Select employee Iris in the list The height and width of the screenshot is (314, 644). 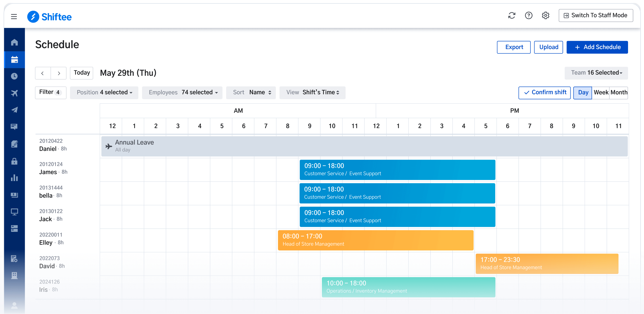click(x=43, y=290)
